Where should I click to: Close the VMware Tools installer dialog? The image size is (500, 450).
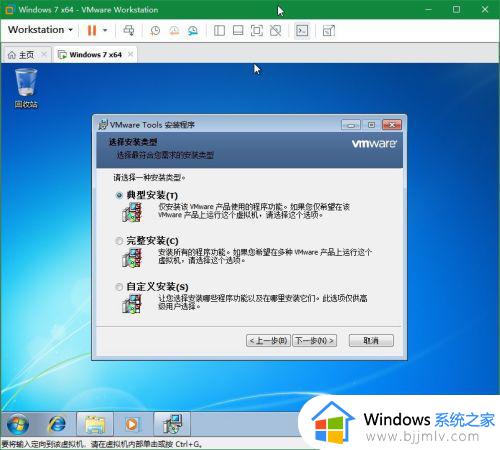click(392, 125)
